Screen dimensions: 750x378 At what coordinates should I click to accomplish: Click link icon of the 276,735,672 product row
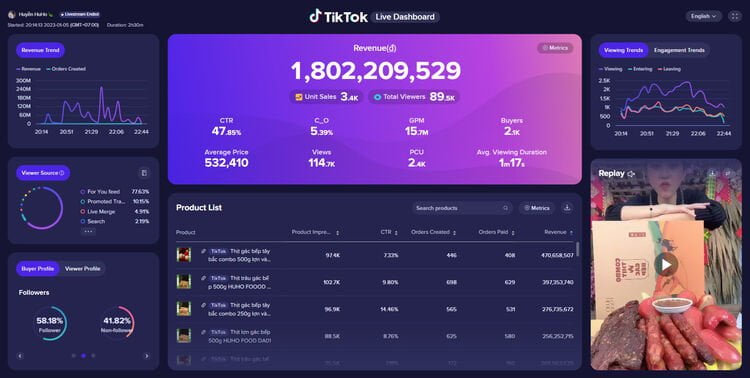point(204,305)
